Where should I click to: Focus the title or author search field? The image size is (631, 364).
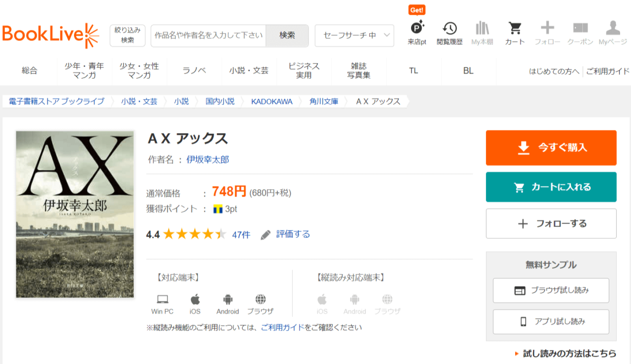pyautogui.click(x=209, y=35)
